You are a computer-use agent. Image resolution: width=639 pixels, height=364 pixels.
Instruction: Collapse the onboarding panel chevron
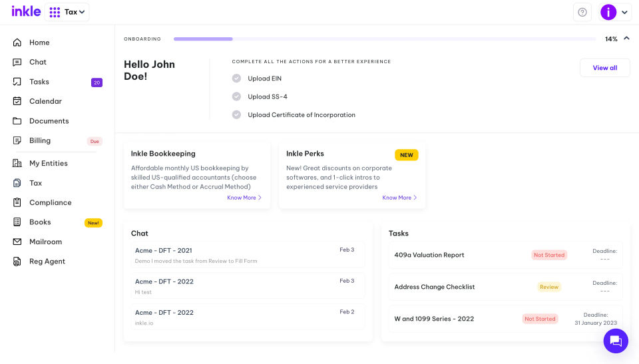pyautogui.click(x=626, y=39)
